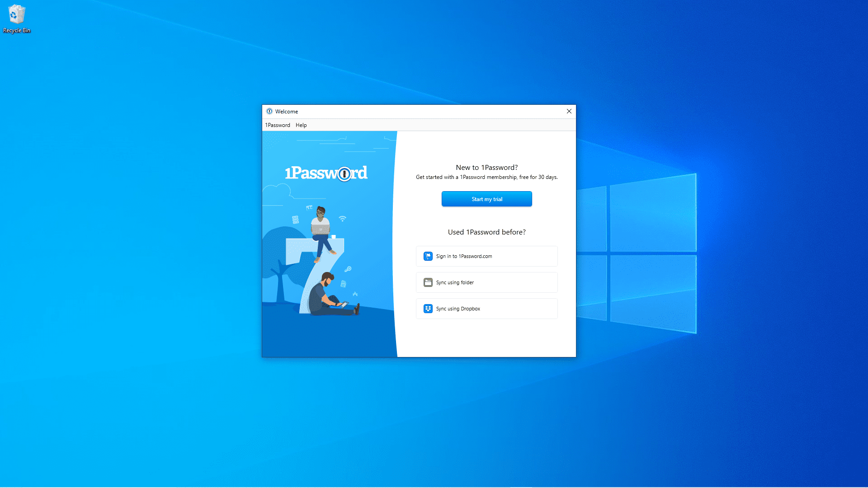Click the 1Password app icon in title bar
This screenshot has height=488, width=868.
[269, 111]
